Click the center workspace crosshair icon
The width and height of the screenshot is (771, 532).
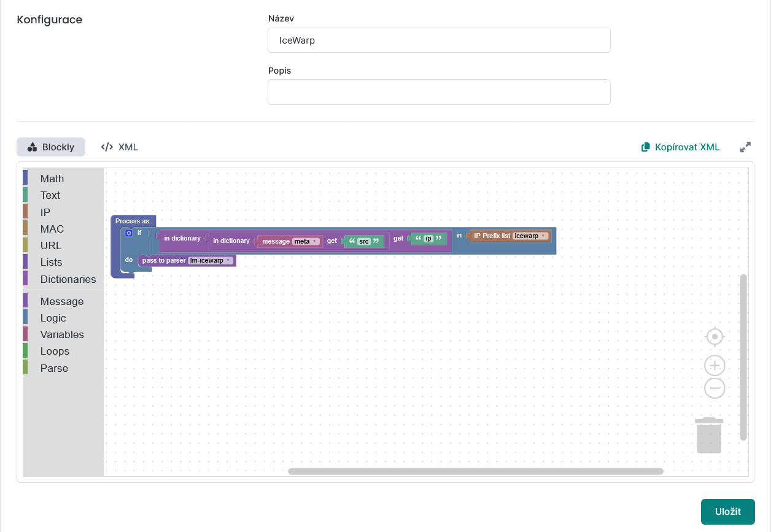click(x=715, y=337)
